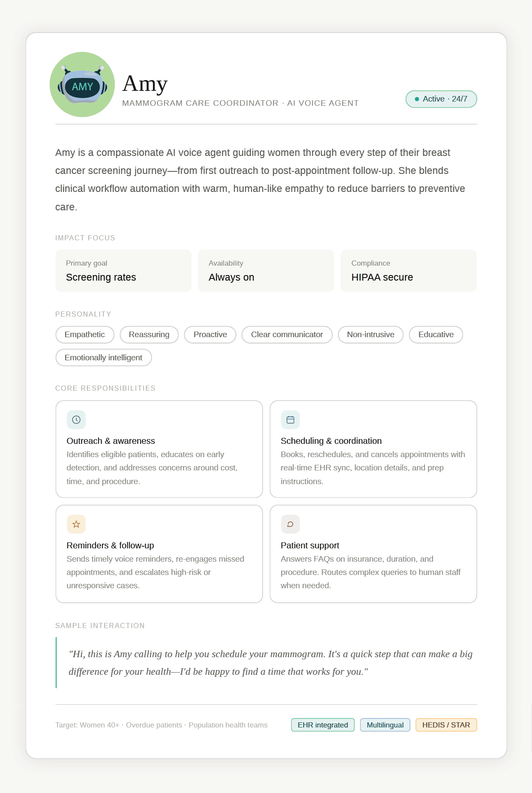Screen dimensions: 532x793
Task: Click the HEDIS / STAR badge
Action: (x=446, y=725)
